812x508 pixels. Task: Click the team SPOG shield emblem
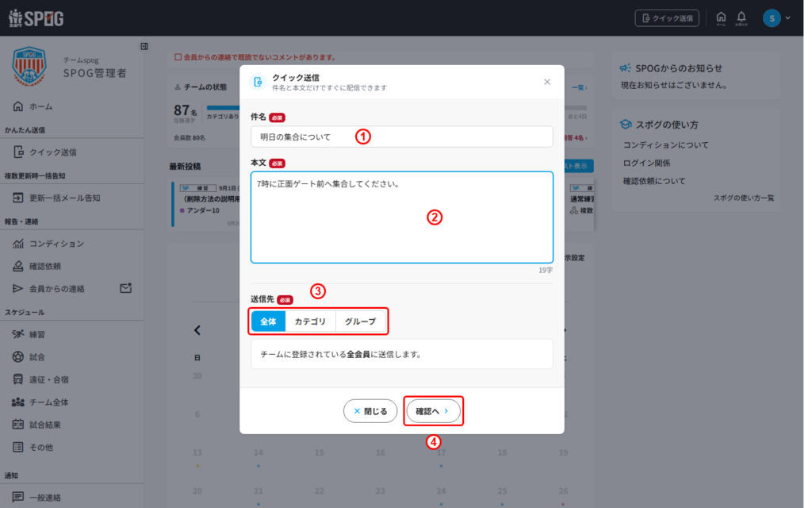[29, 67]
